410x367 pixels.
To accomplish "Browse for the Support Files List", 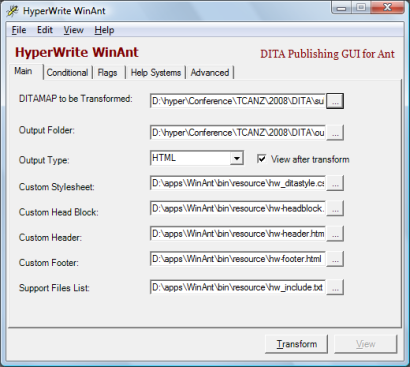I will [x=335, y=287].
